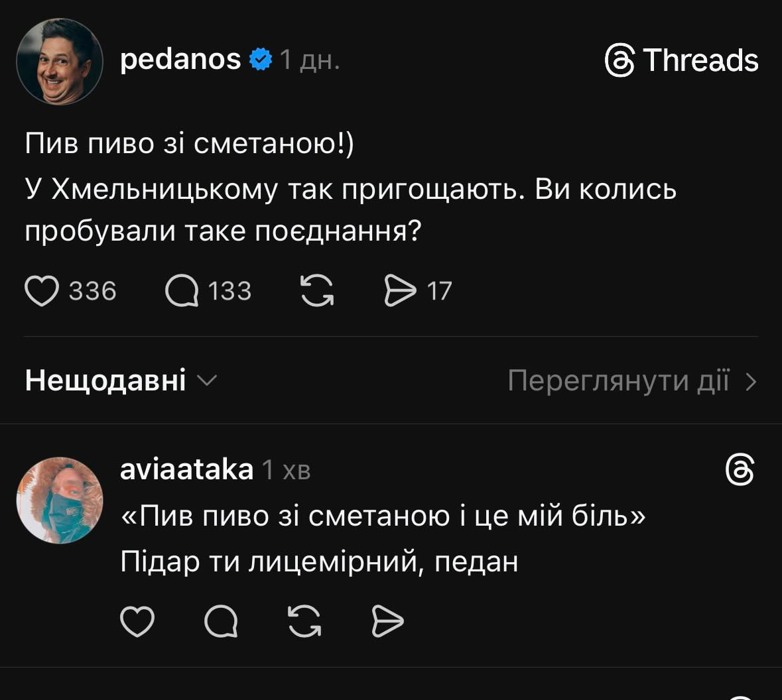Image resolution: width=782 pixels, height=700 pixels.
Task: Visit aviaataka's profile via username
Action: click(186, 471)
